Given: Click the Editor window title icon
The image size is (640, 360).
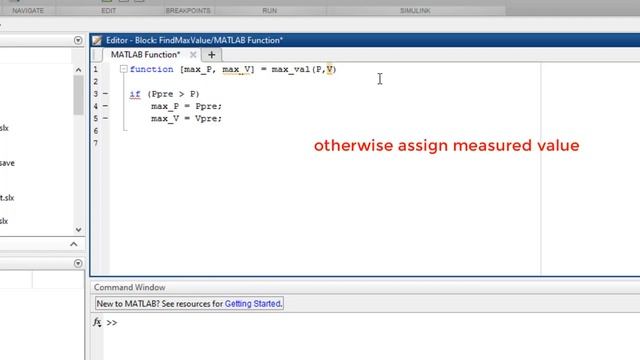Looking at the screenshot, I should pyautogui.click(x=97, y=40).
